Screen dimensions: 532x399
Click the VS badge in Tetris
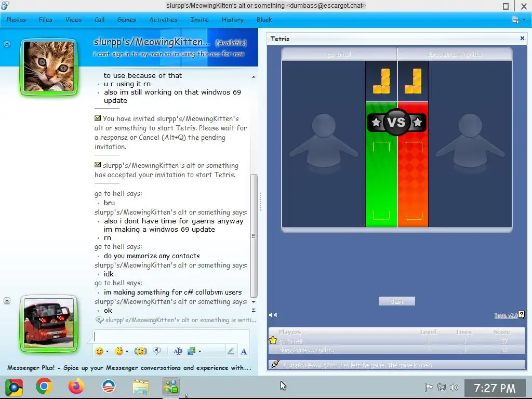[x=396, y=122]
